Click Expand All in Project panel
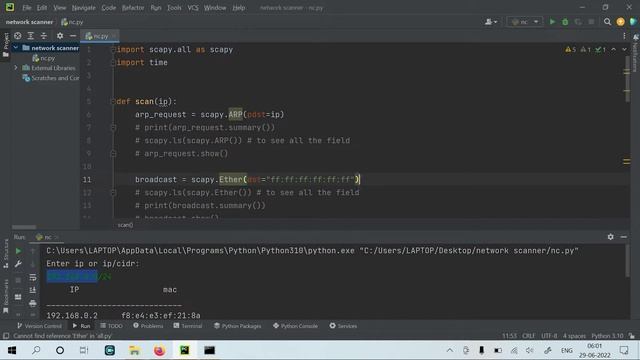Viewport: 640px width, 360px height. (x=31, y=36)
